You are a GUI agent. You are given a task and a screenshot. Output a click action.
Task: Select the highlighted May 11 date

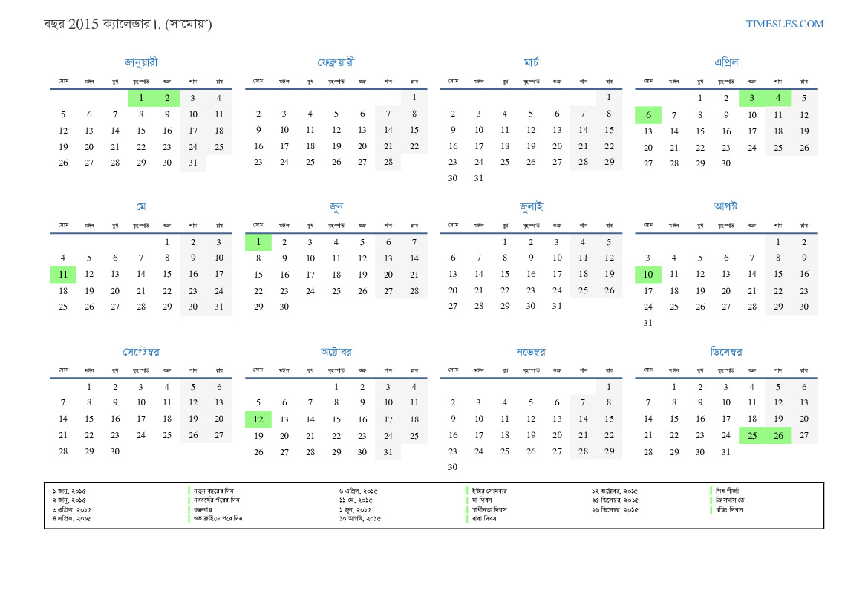[63, 275]
